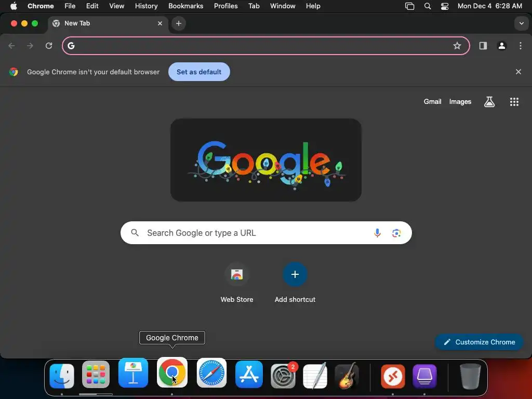Focus the address bar

tap(265, 46)
